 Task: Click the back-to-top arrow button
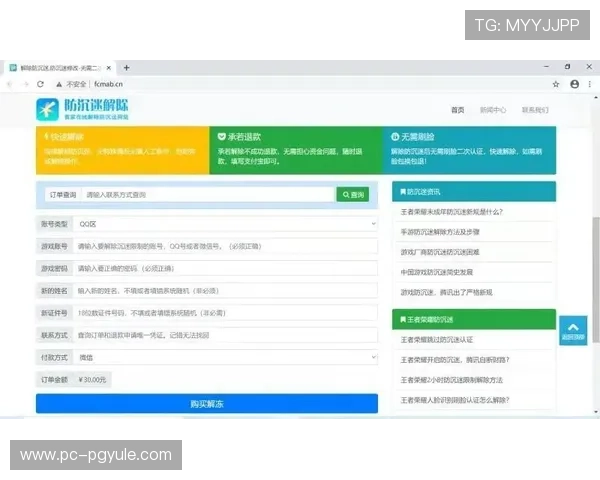tap(573, 331)
